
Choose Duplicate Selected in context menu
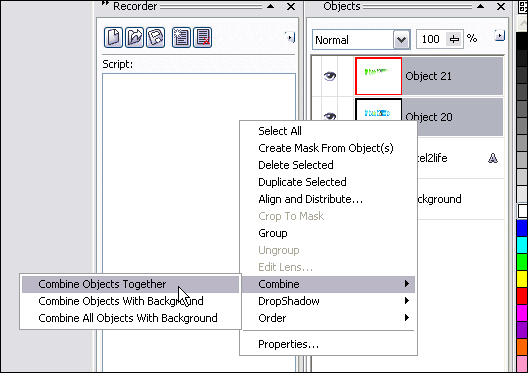[328, 182]
